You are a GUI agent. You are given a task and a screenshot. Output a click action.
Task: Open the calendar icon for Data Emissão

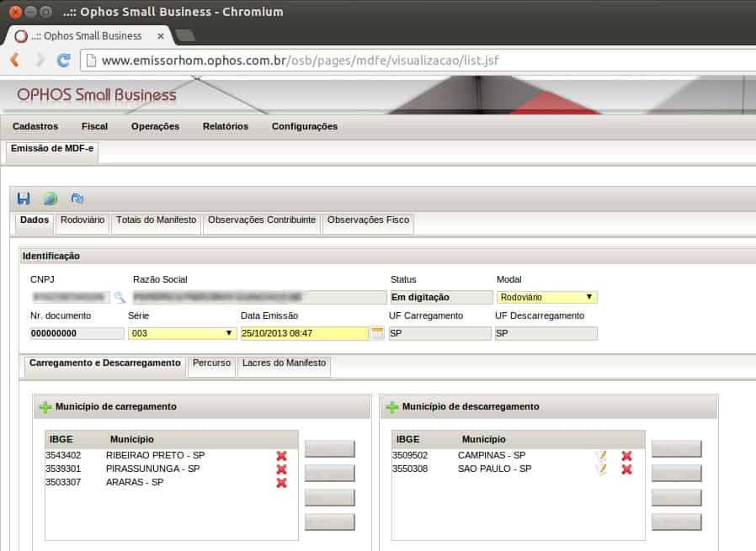click(377, 332)
